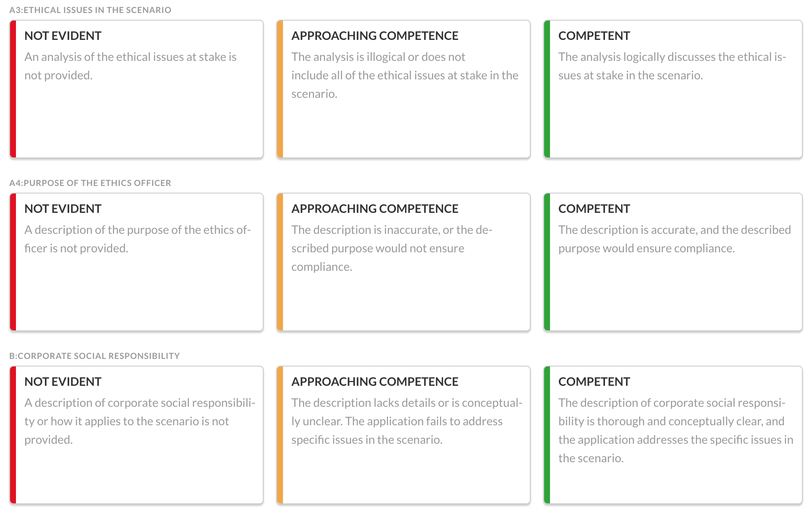Viewport: 812px width, 513px height.
Task: Select the A4 Not Evident card
Action: tap(136, 262)
